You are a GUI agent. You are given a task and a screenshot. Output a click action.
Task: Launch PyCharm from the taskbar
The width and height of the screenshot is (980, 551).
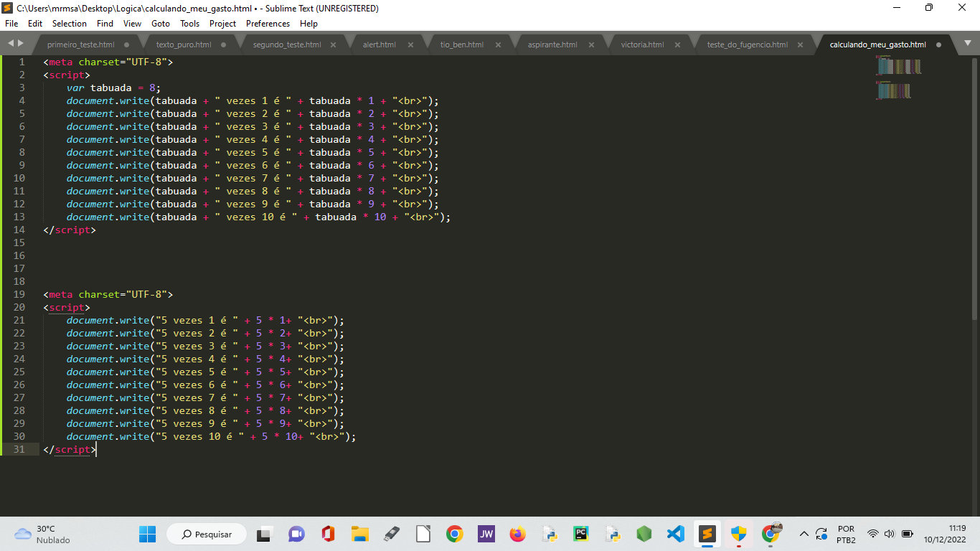point(581,534)
